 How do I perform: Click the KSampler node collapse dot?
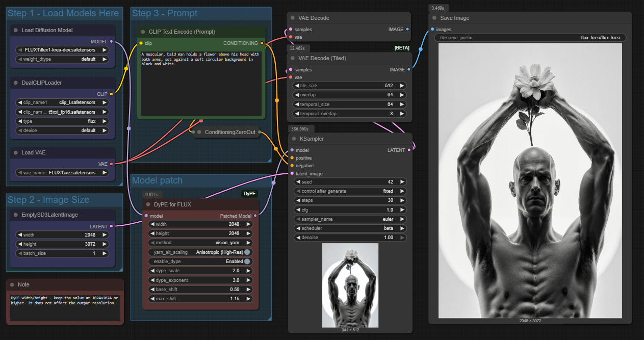click(293, 139)
